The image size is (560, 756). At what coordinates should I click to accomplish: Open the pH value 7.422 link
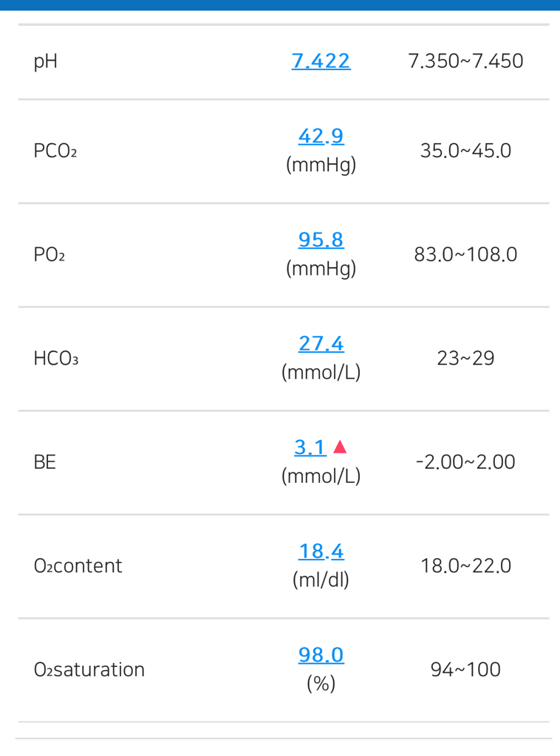tap(321, 61)
